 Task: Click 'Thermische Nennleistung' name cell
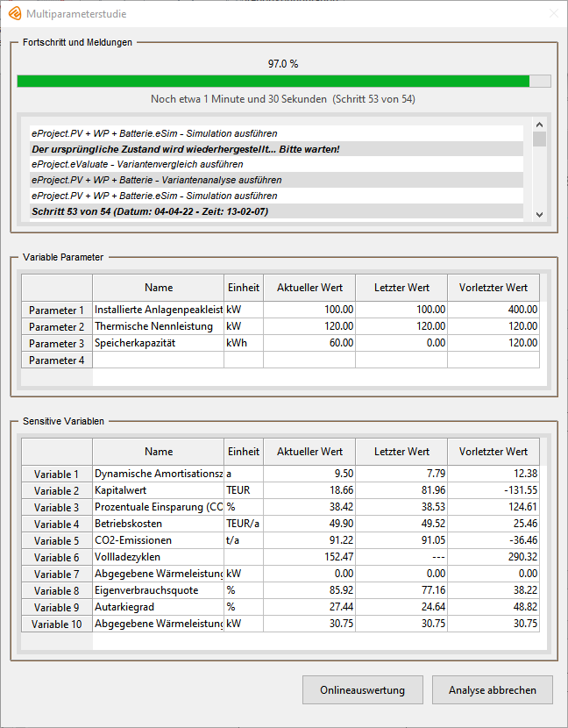[159, 326]
